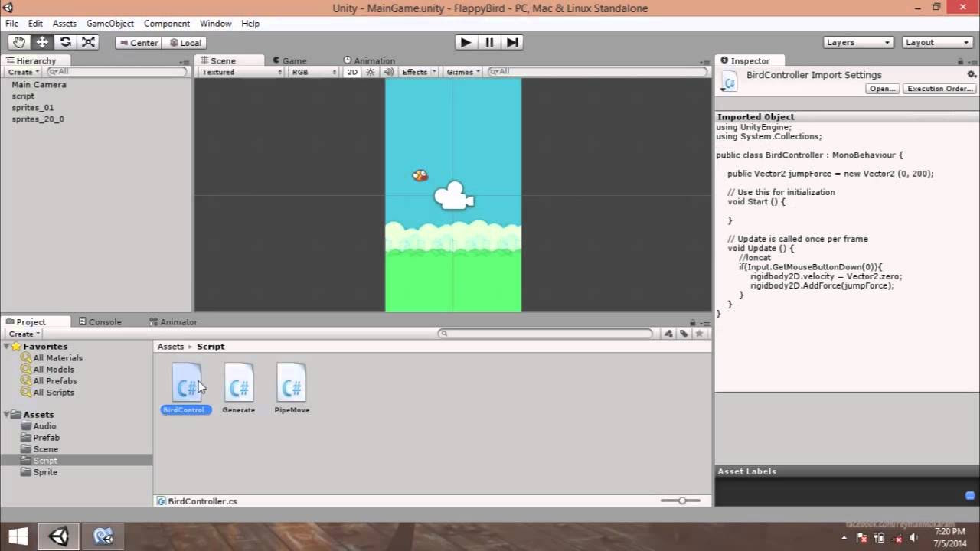The height and width of the screenshot is (551, 980).
Task: Open the GameObject menu
Action: [x=109, y=24]
